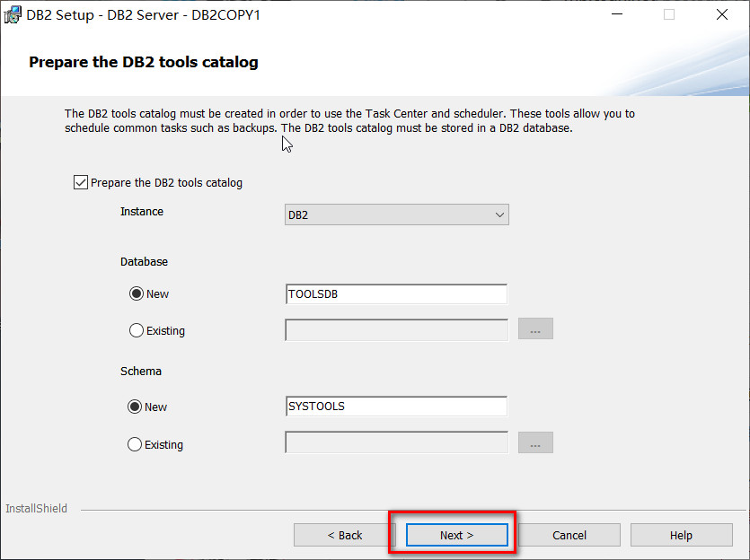Toggle the Prepare the DB2 tools catalog checkbox
Viewport: 750px width, 560px height.
tap(80, 182)
